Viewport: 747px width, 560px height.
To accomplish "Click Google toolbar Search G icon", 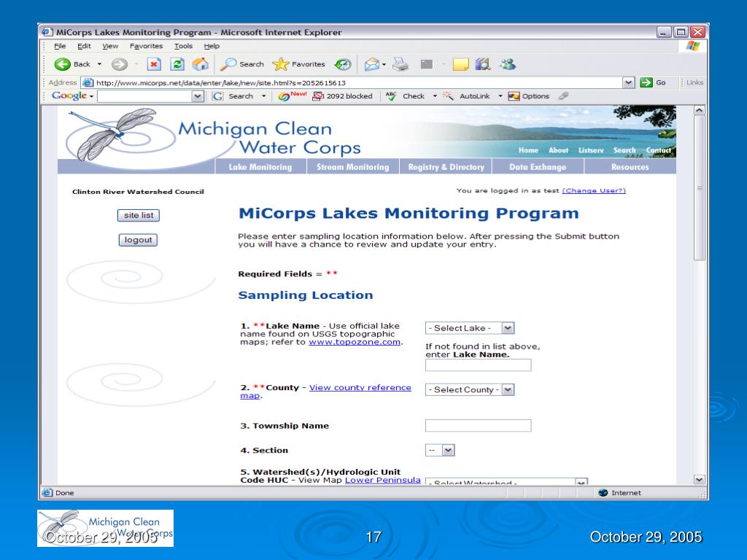I will [217, 96].
